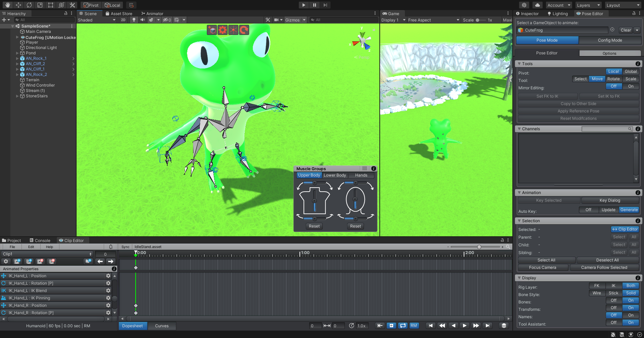Screen dimensions: 644x338
Task: Jump to first frame in clip playback
Action: click(431, 326)
